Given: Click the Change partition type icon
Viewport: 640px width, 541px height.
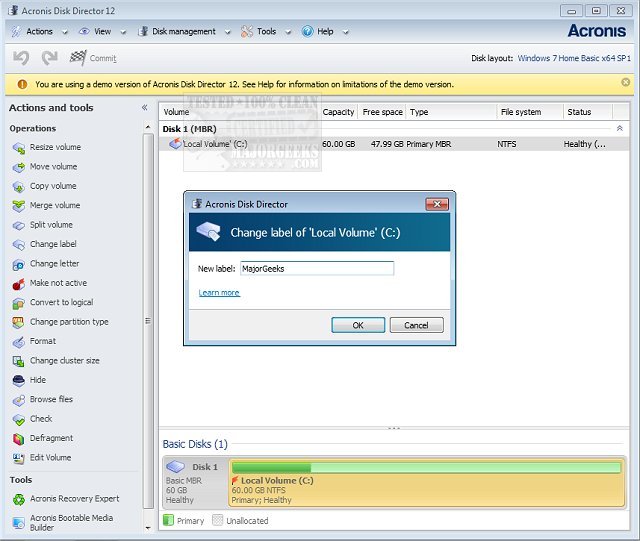Looking at the screenshot, I should click(19, 322).
